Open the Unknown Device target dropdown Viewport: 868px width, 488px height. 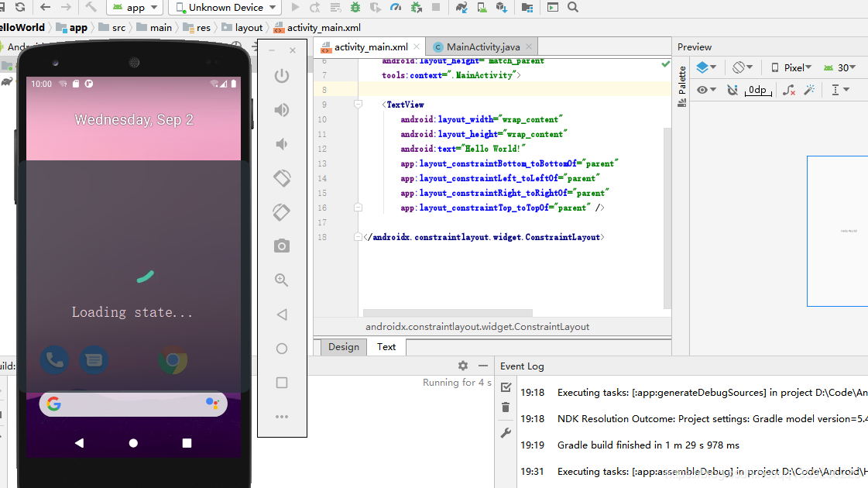coord(224,7)
